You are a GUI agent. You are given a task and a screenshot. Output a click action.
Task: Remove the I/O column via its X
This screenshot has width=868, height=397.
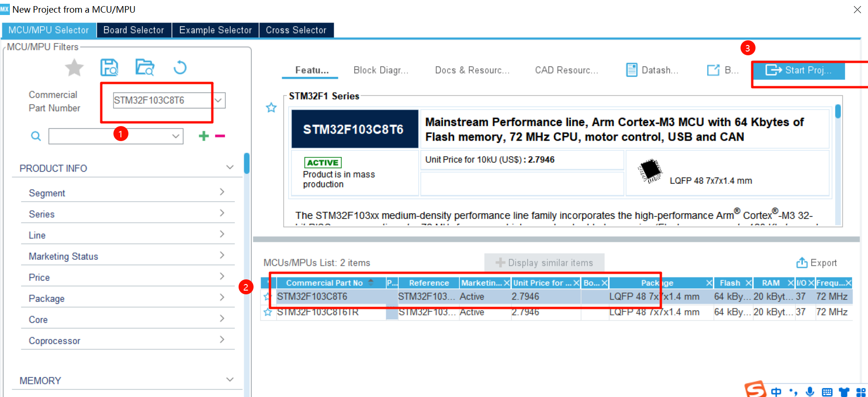pos(811,283)
